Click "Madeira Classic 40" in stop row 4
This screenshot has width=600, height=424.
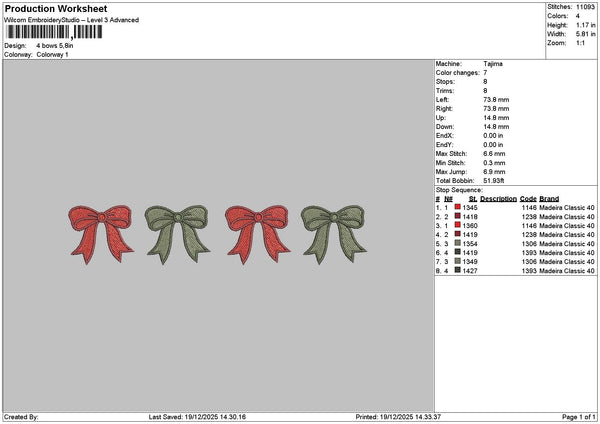click(567, 235)
